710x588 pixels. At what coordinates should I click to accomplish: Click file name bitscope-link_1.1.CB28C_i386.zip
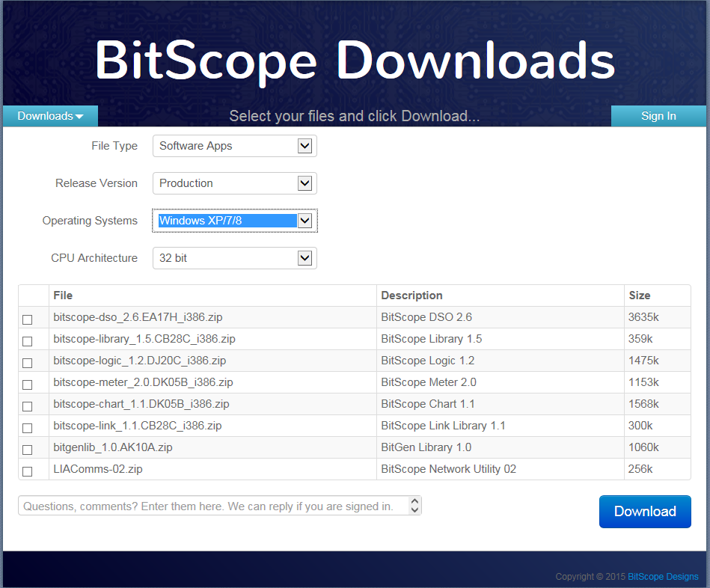click(137, 426)
